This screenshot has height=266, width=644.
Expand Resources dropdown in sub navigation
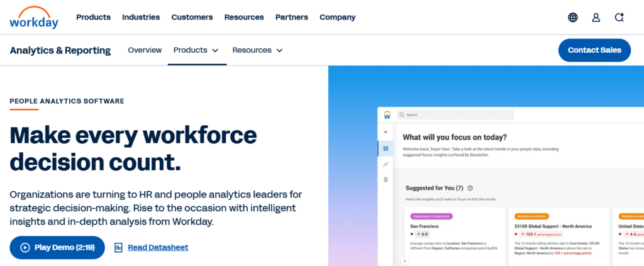(257, 50)
